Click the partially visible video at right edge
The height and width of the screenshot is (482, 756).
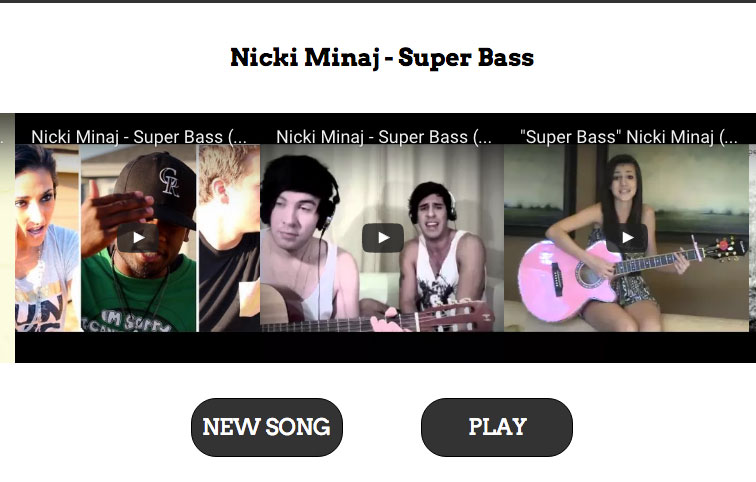click(752, 238)
